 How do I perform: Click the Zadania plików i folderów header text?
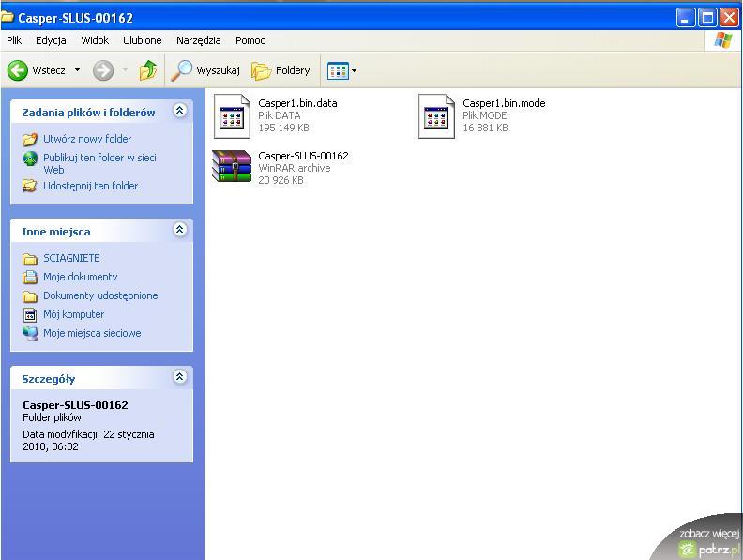click(x=88, y=113)
